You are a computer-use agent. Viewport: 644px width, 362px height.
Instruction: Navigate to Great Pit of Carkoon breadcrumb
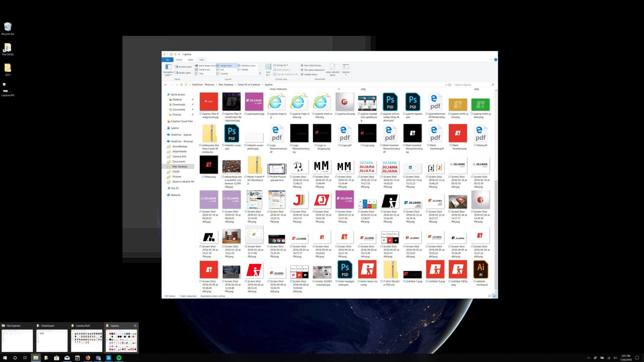click(250, 84)
